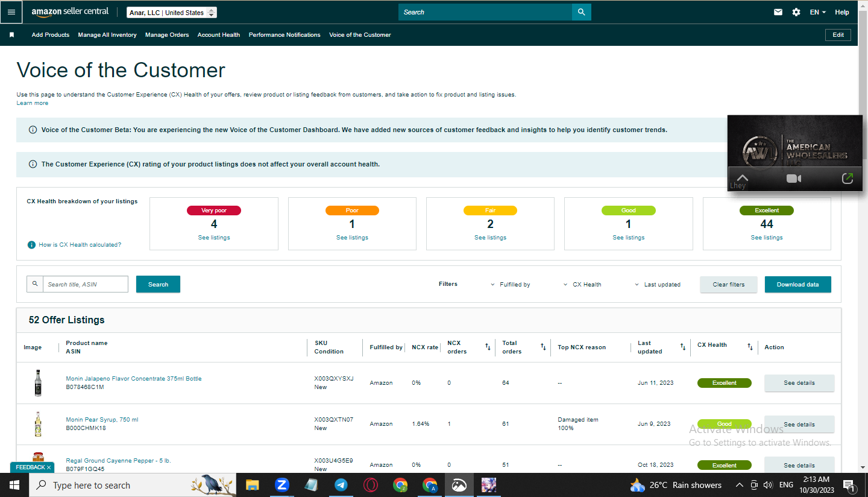Open Telegram from the taskbar
This screenshot has width=868, height=497.
coord(341,485)
